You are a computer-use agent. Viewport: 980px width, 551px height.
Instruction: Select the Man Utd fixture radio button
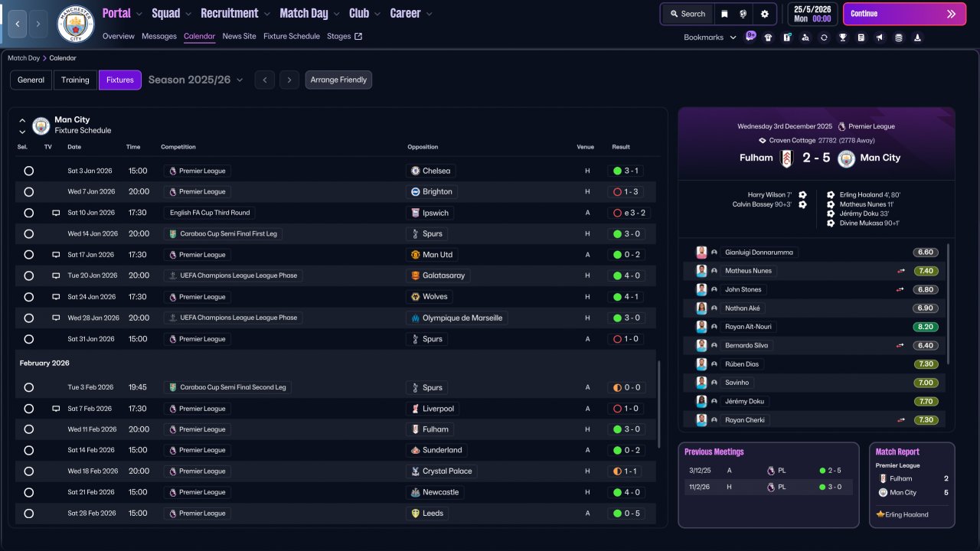29,255
